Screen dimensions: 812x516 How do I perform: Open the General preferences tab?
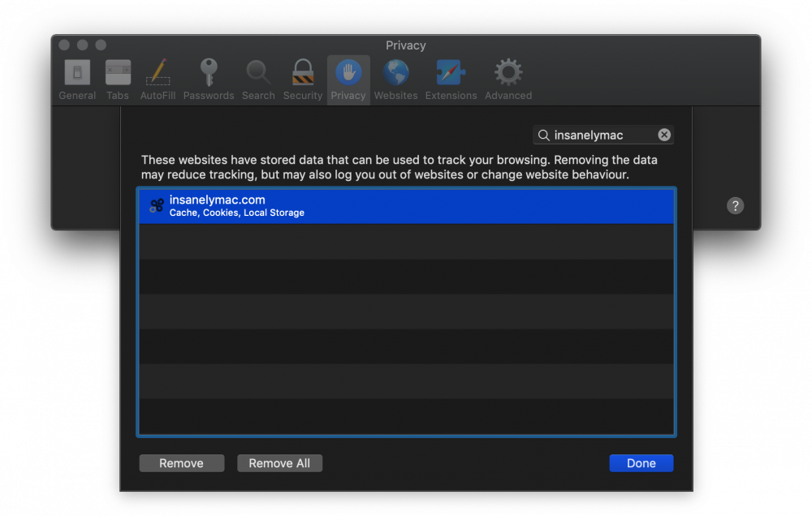click(x=77, y=80)
